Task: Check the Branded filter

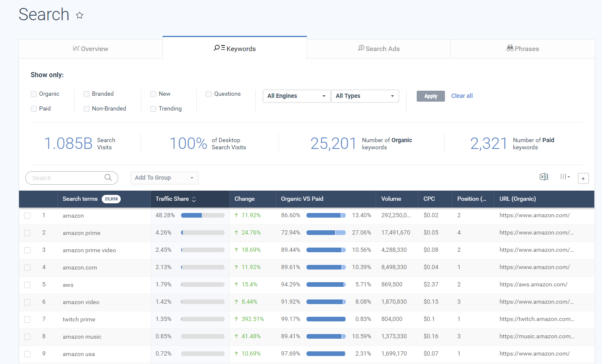Action: 87,94
